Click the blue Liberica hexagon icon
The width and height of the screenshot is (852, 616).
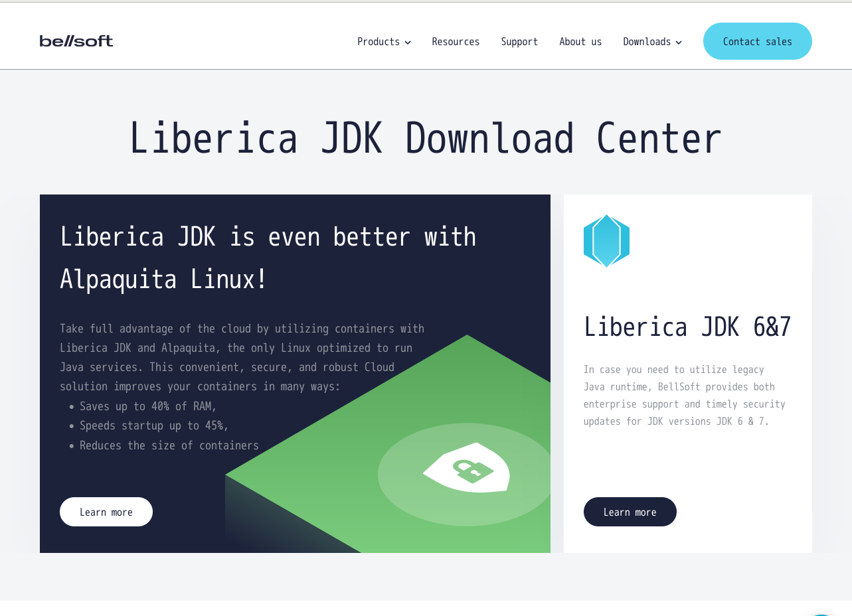[x=606, y=241]
